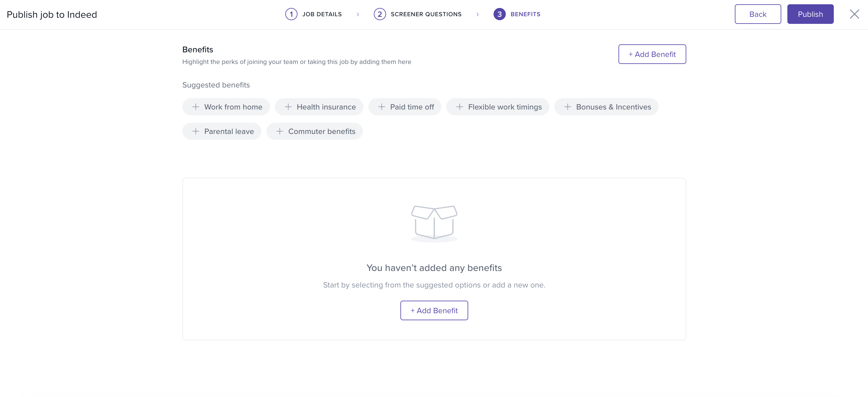This screenshot has width=868, height=397.
Task: Click the plus icon beside Health insurance
Action: click(x=288, y=107)
